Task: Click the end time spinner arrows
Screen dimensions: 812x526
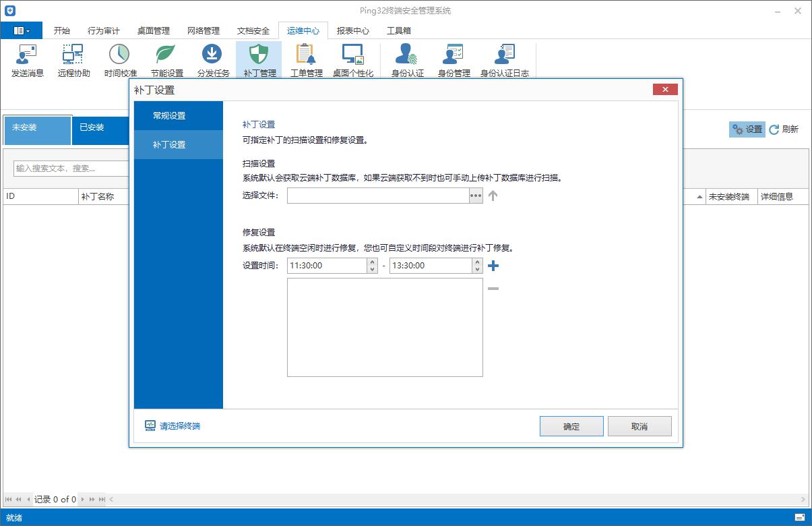Action: [x=478, y=266]
